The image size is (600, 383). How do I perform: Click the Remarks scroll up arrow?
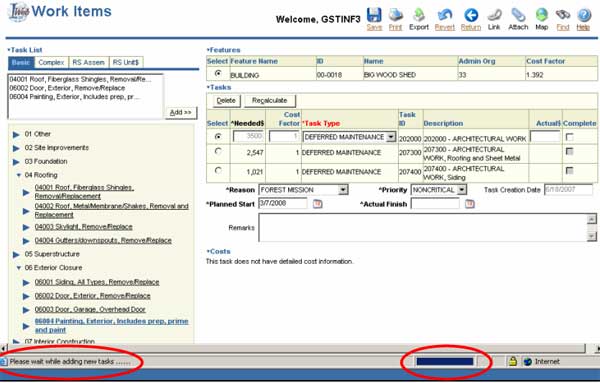coord(592,219)
